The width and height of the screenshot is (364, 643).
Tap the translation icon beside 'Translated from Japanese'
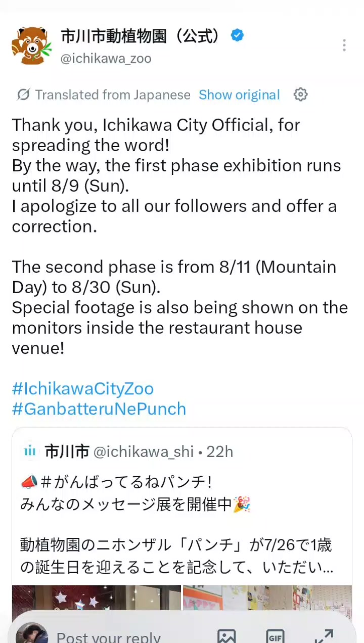(x=23, y=95)
